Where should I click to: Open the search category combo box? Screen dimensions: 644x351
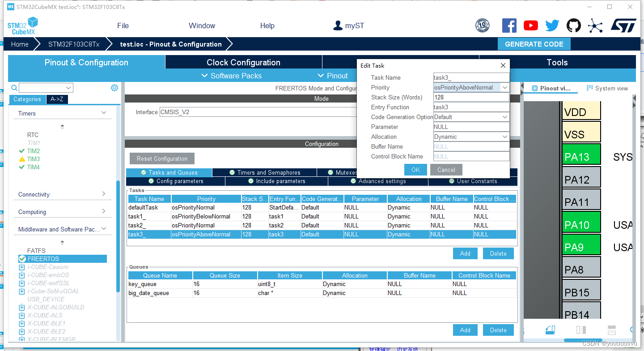pos(46,88)
